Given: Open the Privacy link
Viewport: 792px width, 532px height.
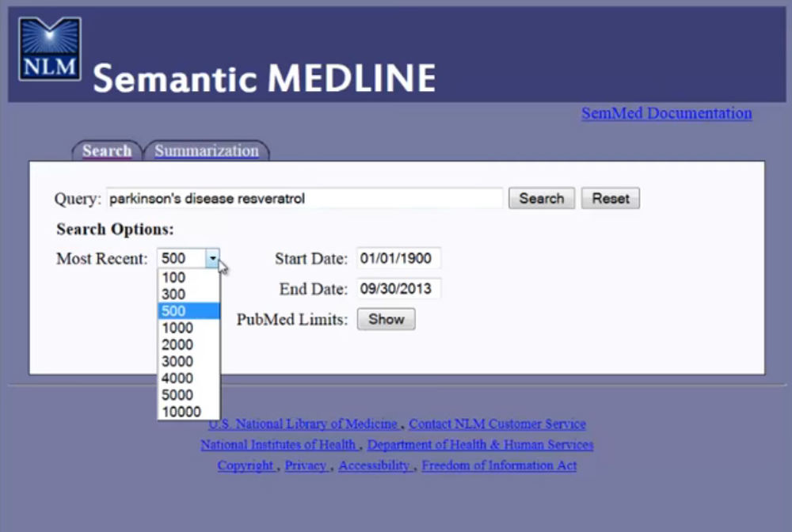Looking at the screenshot, I should tap(306, 465).
